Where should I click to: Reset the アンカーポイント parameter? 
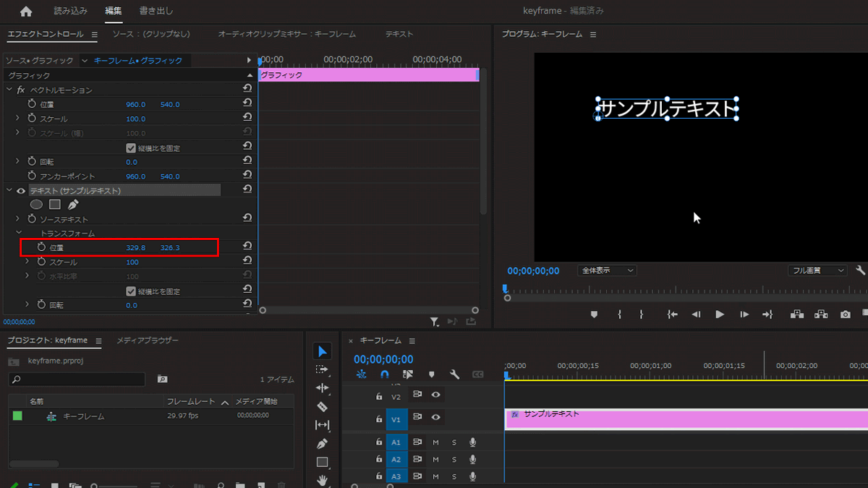pyautogui.click(x=247, y=176)
